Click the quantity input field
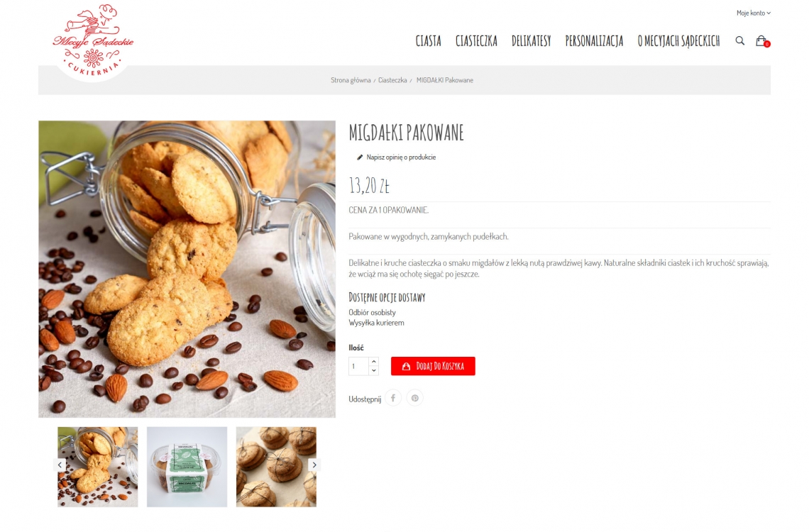 [358, 366]
